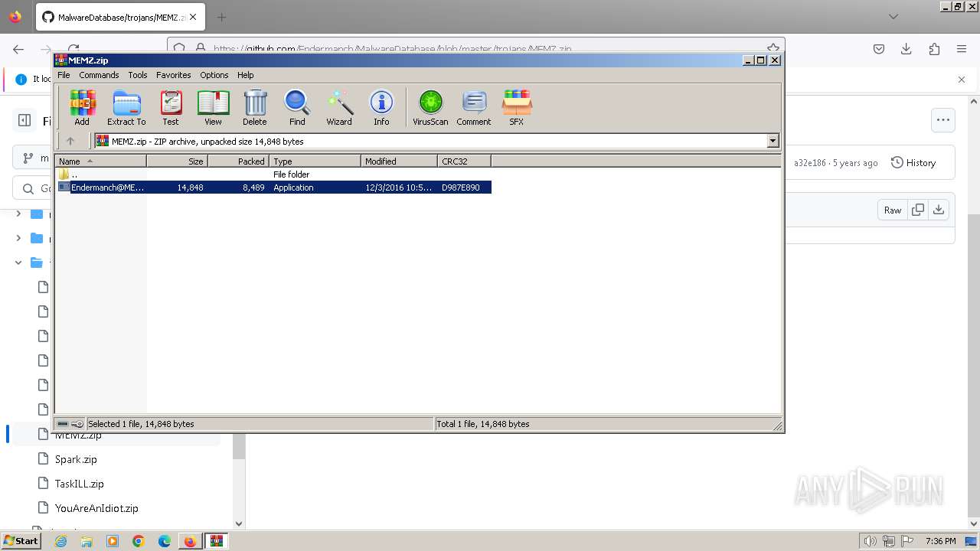
Task: Open Microsoft Edge from the taskbar
Action: click(164, 541)
